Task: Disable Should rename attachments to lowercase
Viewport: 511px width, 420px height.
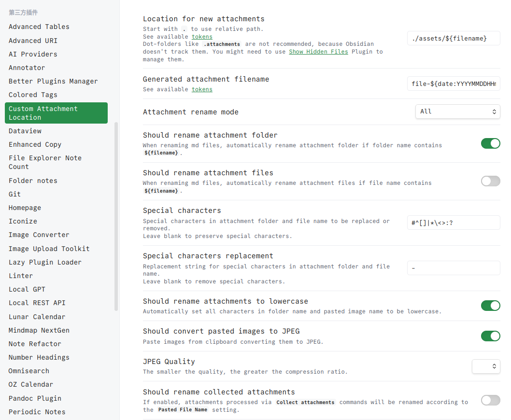Action: tap(490, 306)
